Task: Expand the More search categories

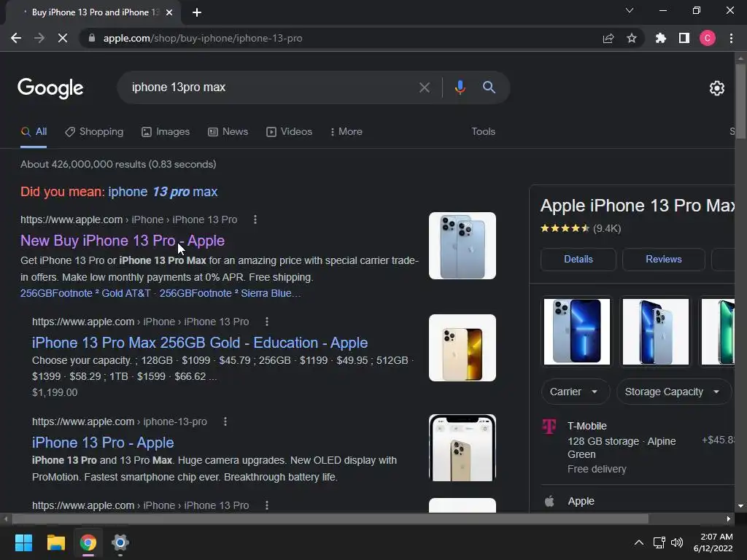Action: (x=347, y=132)
